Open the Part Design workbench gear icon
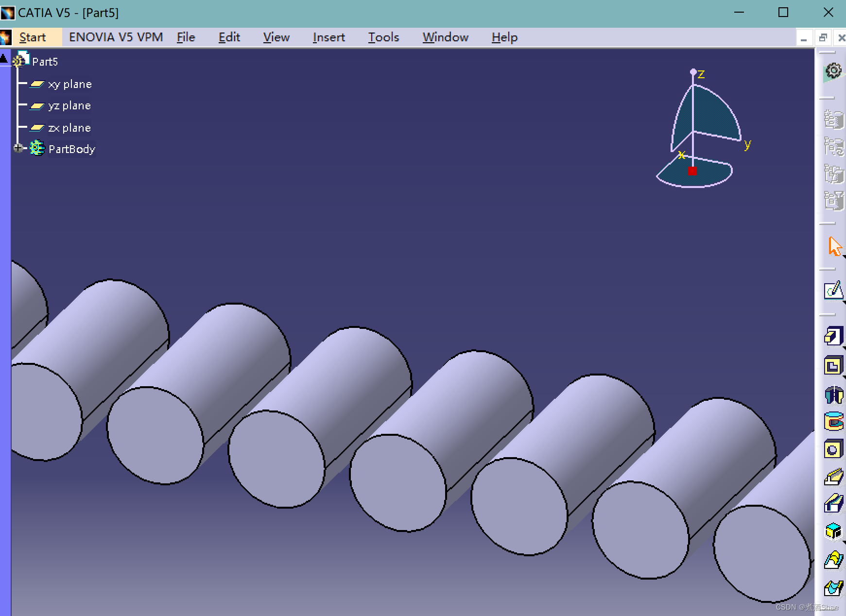846x616 pixels. [x=833, y=71]
